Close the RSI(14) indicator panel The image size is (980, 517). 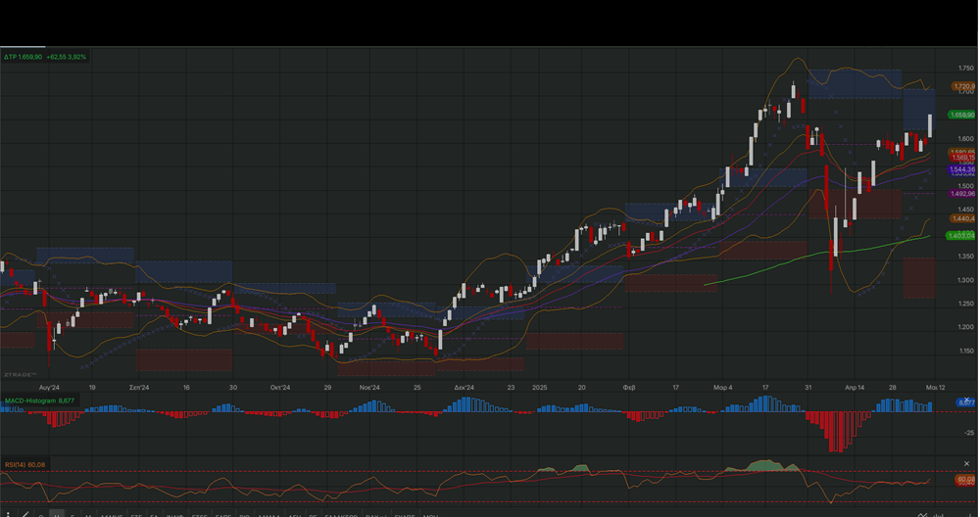coord(967,464)
